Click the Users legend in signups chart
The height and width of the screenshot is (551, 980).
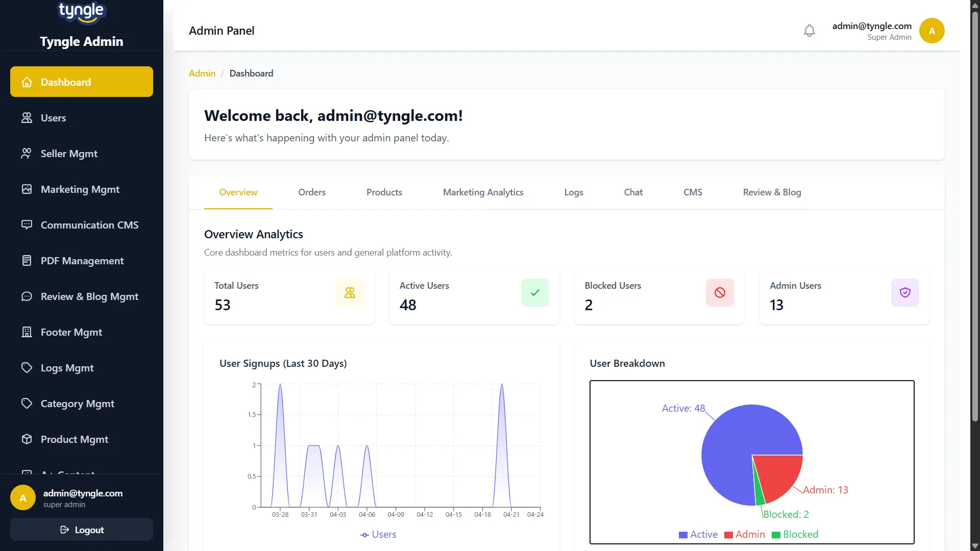(378, 535)
